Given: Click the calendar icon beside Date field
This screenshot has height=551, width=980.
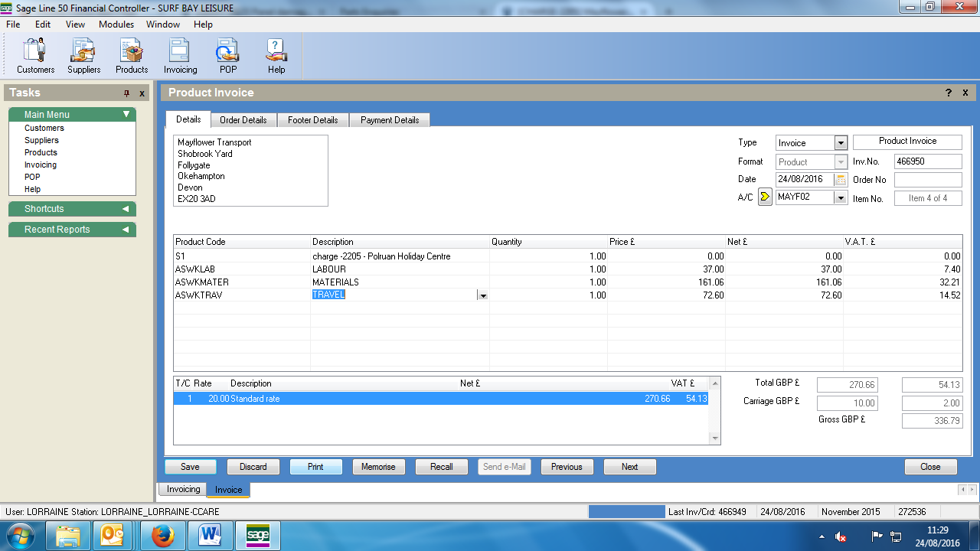Looking at the screenshot, I should [840, 180].
